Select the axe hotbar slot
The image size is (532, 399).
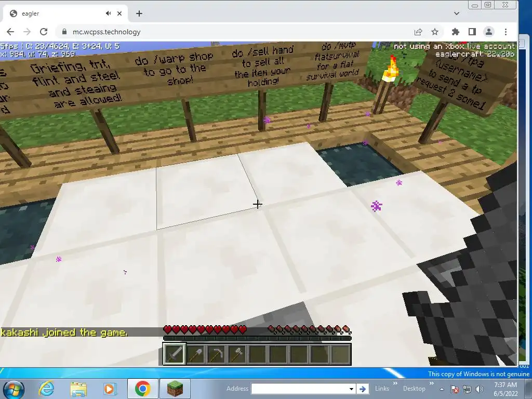(237, 354)
